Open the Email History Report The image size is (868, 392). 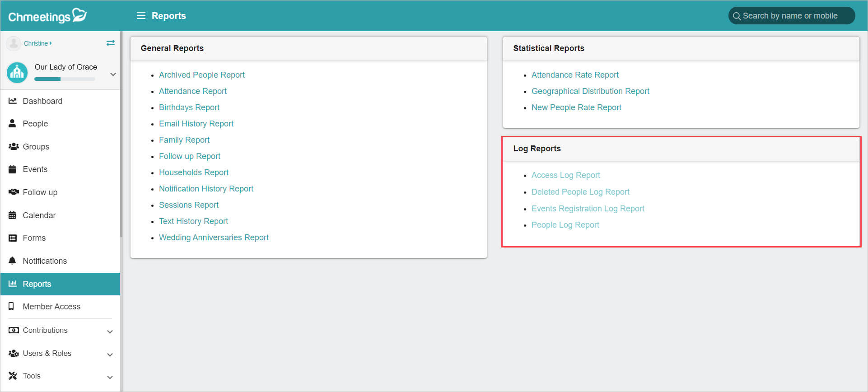tap(196, 124)
